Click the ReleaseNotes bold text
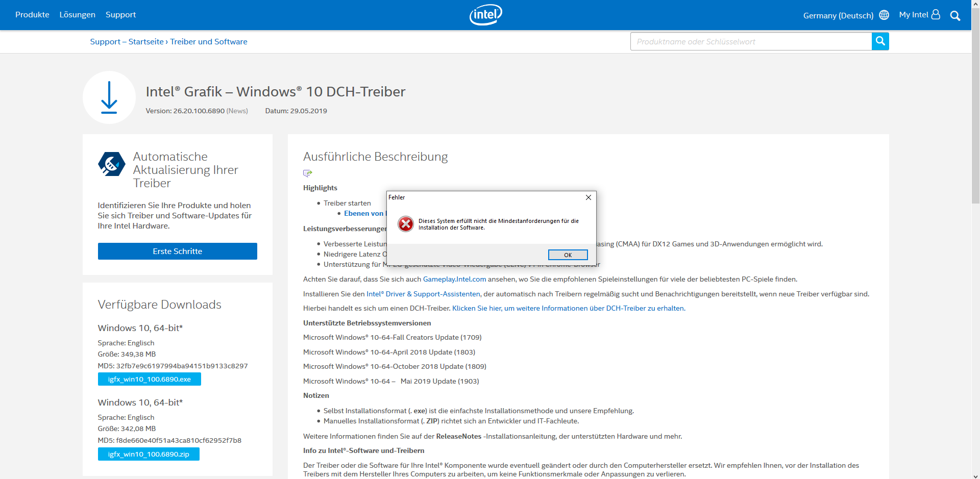The height and width of the screenshot is (479, 980). point(459,436)
